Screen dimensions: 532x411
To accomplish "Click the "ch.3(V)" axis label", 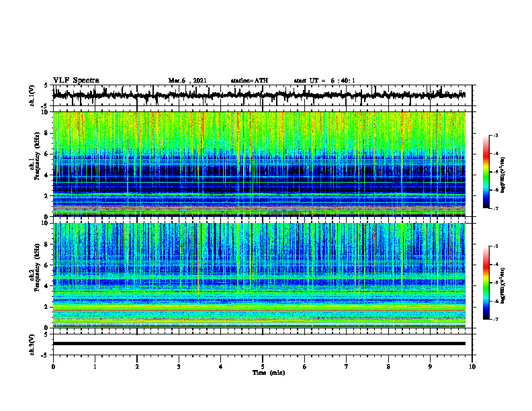I will click(32, 345).
